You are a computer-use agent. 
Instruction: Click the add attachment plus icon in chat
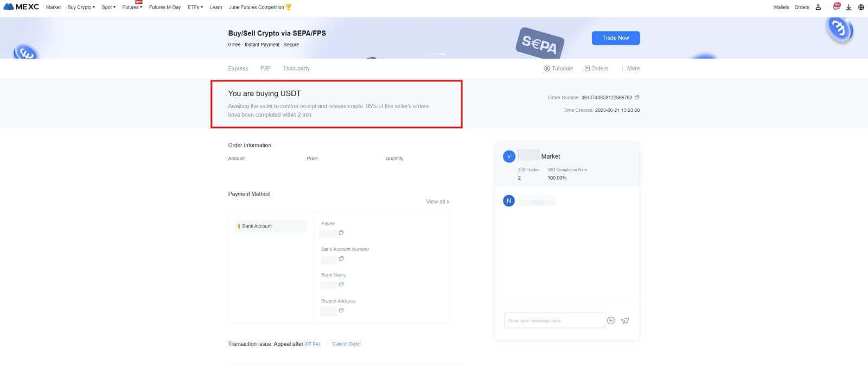(x=611, y=321)
